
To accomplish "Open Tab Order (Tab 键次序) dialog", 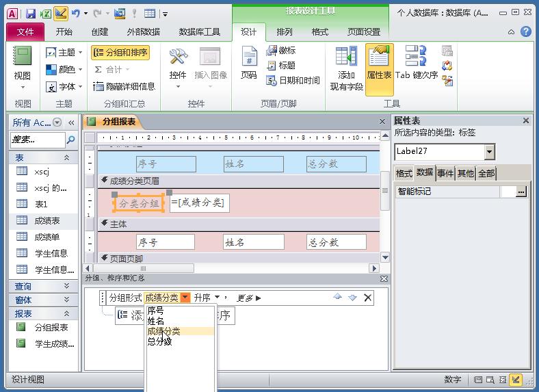I will click(417, 62).
